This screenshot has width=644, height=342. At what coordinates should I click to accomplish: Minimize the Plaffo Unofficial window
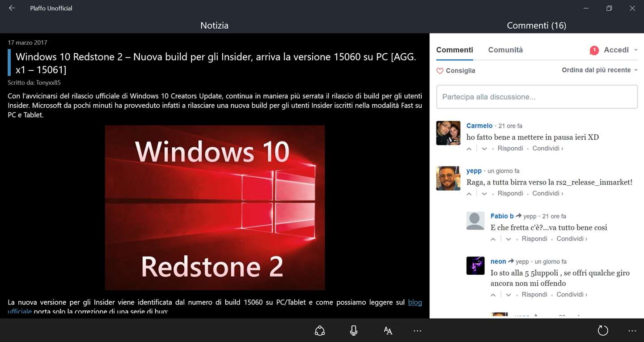click(x=586, y=8)
